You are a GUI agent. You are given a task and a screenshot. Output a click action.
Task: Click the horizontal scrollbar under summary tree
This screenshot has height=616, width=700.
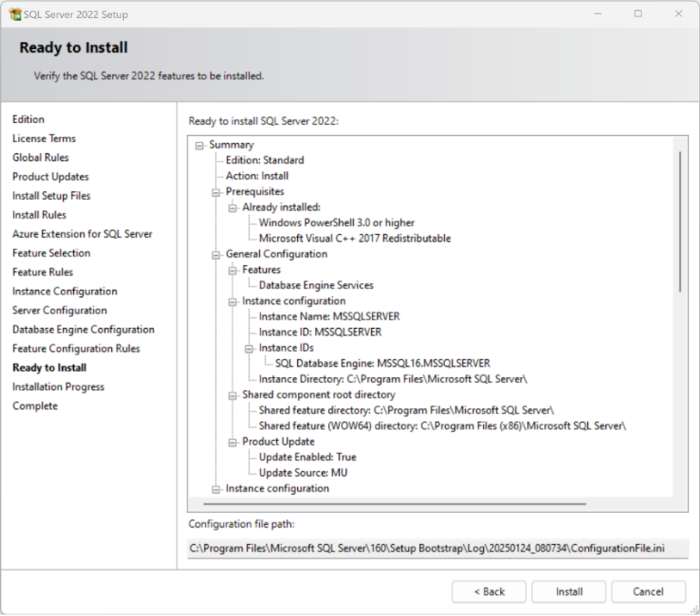(395, 504)
